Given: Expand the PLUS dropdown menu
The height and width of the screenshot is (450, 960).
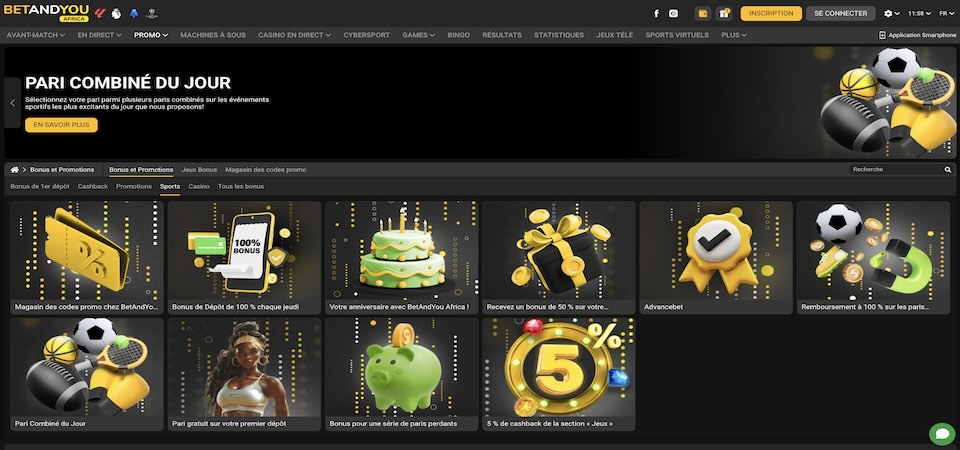Looking at the screenshot, I should pos(733,35).
